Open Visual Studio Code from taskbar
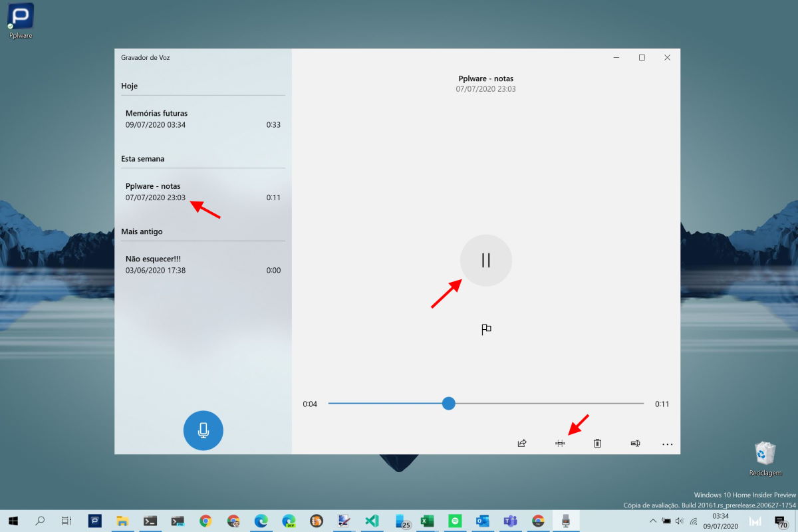The height and width of the screenshot is (532, 798). pos(372,521)
